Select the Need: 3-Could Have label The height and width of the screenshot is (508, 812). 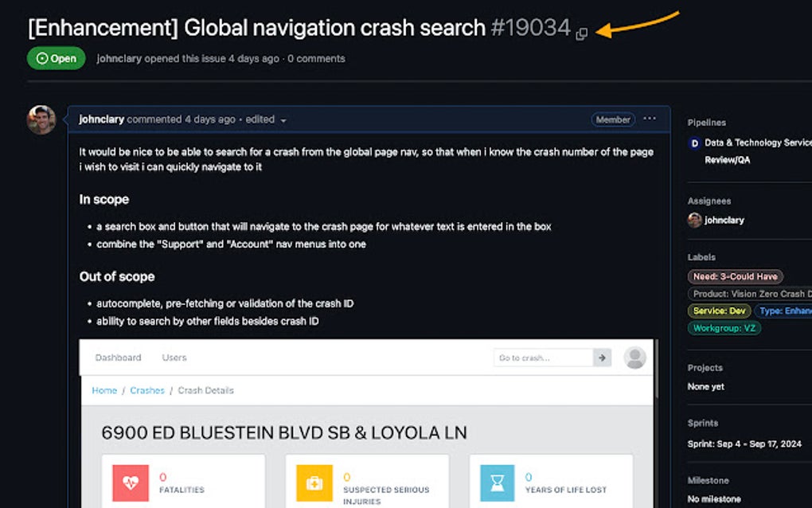[x=734, y=276]
